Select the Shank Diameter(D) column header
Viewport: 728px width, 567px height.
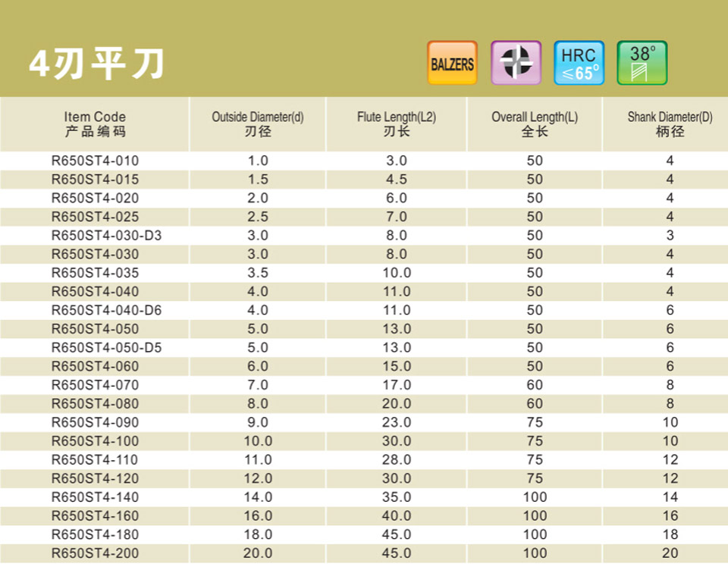[670, 124]
